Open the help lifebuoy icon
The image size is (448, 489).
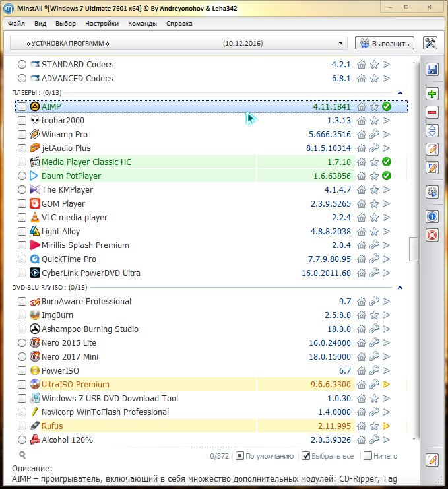coord(432,235)
